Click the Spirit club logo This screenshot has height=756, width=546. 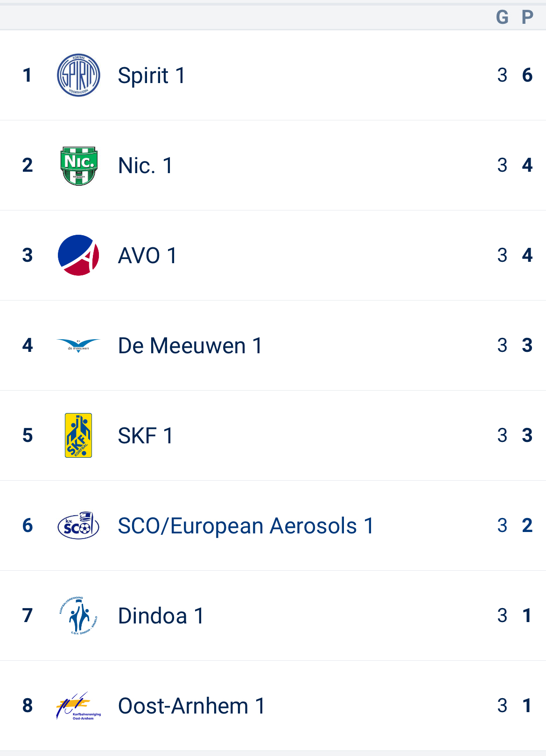tap(78, 75)
